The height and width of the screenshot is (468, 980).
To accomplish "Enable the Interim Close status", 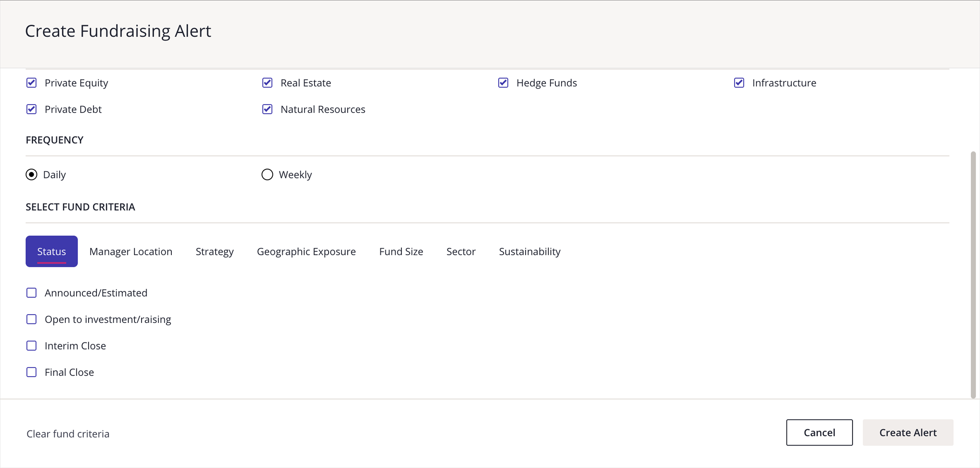I will (31, 346).
